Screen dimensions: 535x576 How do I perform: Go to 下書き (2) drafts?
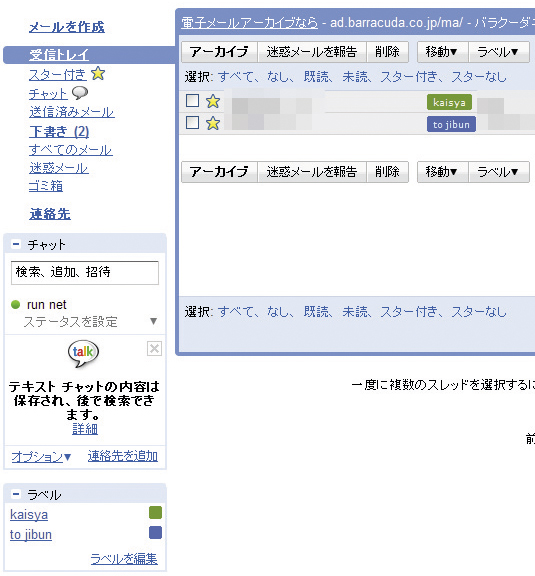pos(59,131)
